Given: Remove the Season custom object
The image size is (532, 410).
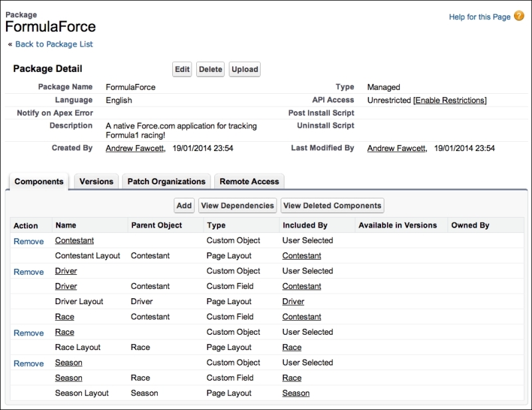Looking at the screenshot, I should click(29, 363).
